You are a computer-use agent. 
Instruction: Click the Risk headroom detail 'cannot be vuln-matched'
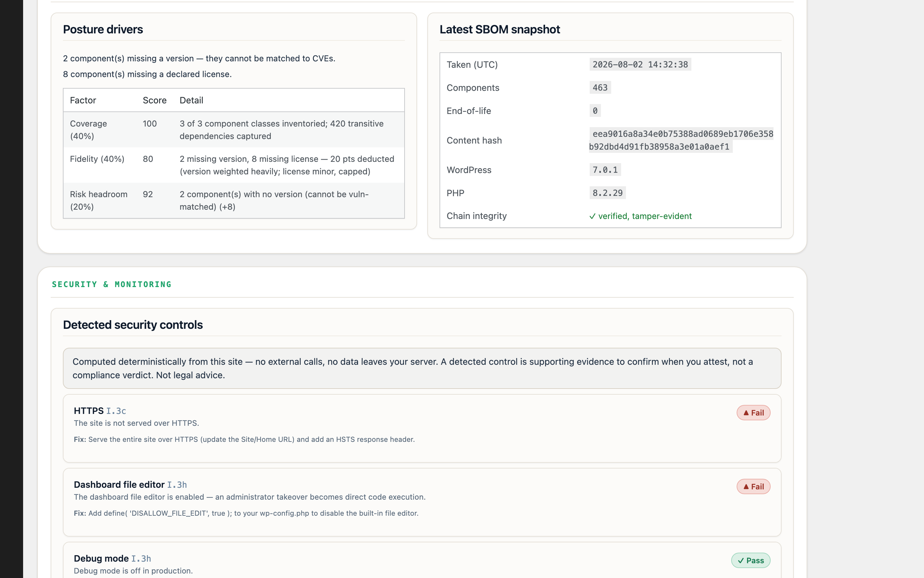(x=274, y=200)
